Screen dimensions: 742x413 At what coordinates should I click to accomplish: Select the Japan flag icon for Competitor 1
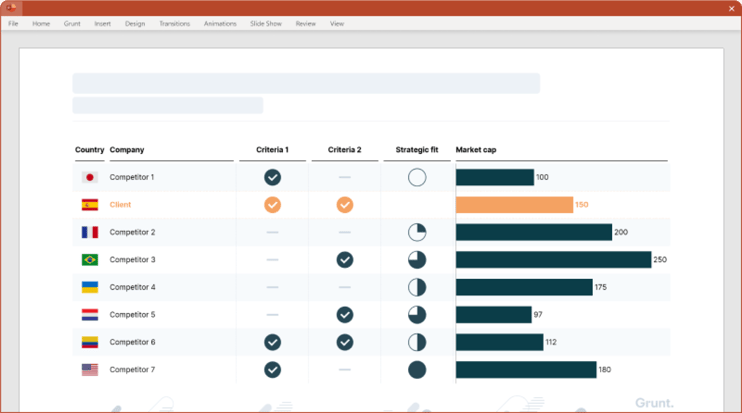point(90,177)
